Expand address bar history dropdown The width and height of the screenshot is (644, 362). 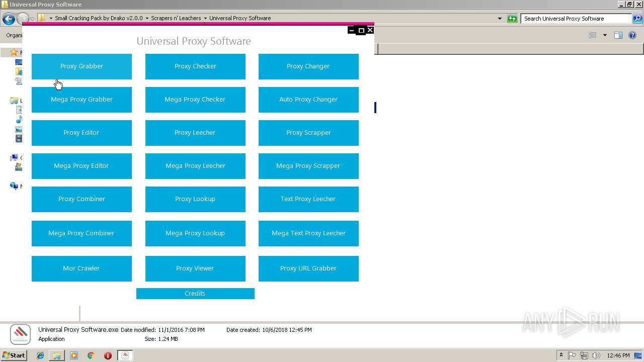point(500,19)
